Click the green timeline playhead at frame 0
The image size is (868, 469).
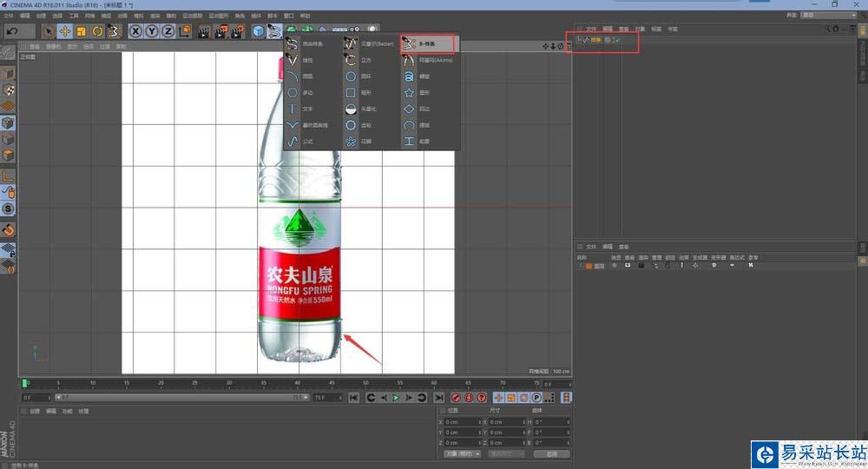click(24, 383)
